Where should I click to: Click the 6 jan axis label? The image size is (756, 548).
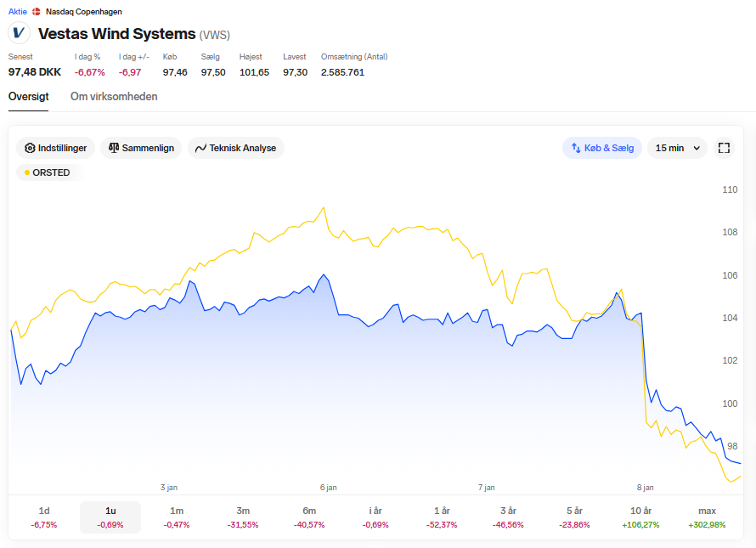tap(329, 488)
